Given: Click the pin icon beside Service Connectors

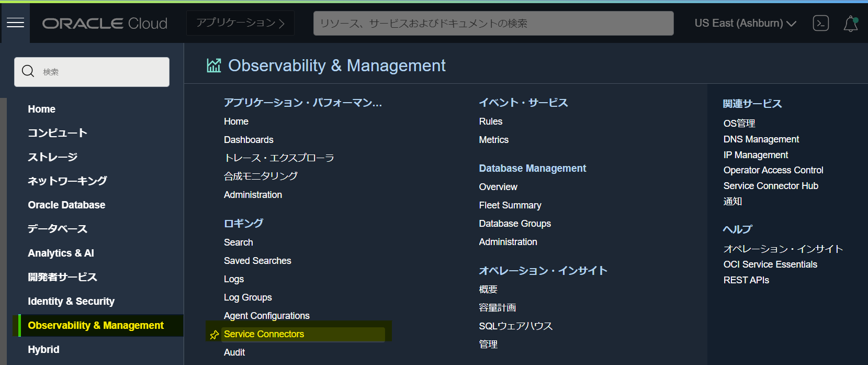Looking at the screenshot, I should coord(214,335).
